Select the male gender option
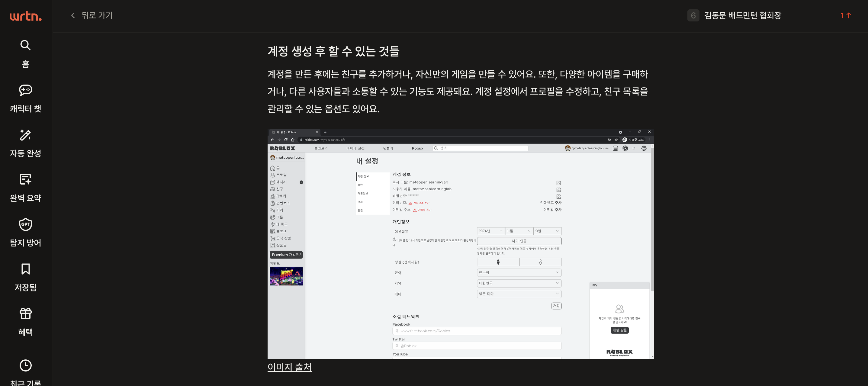868x386 pixels. [x=498, y=262]
